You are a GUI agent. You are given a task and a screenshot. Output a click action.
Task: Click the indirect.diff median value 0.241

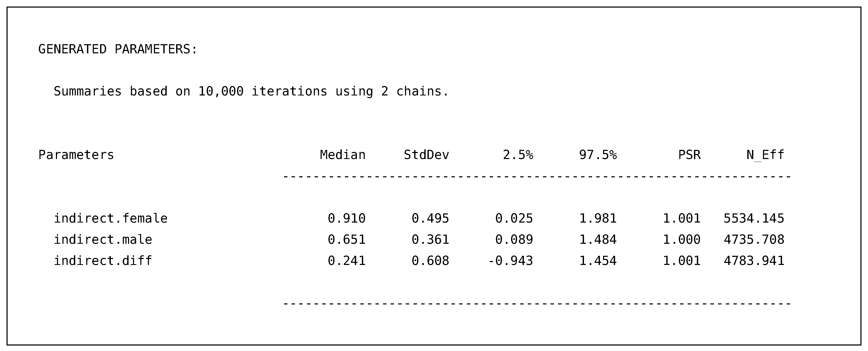tap(346, 261)
